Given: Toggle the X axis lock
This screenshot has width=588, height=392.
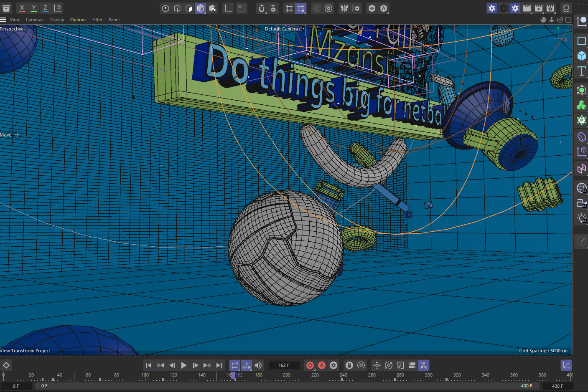Looking at the screenshot, I should [x=22, y=8].
